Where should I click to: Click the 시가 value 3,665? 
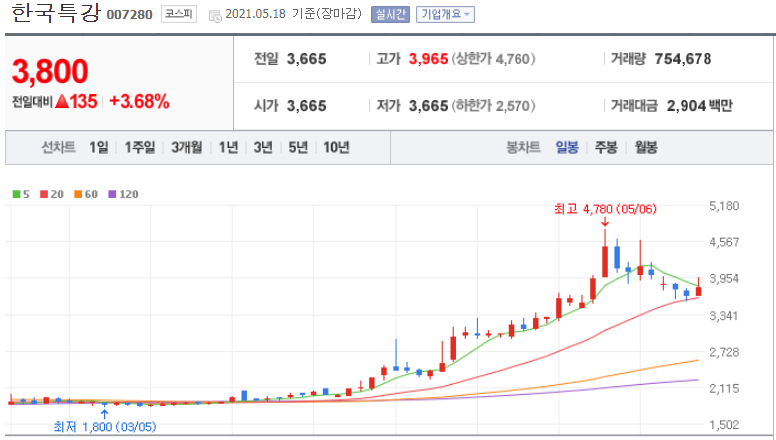(306, 106)
